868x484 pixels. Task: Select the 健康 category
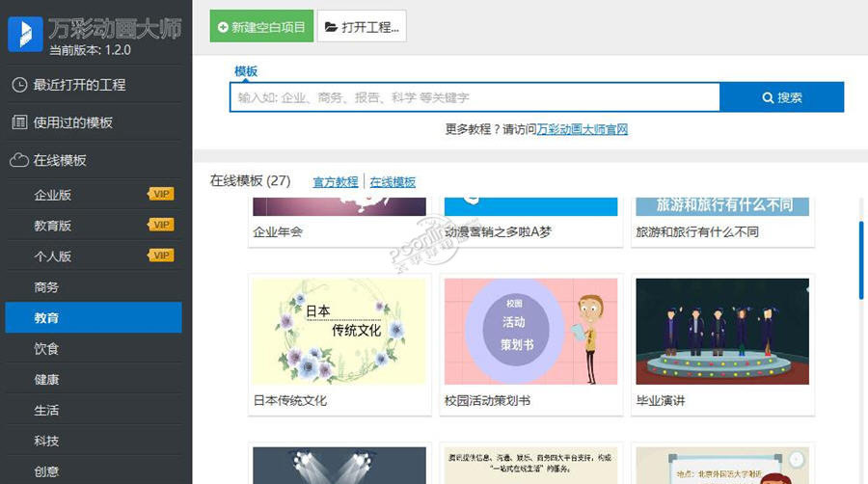pyautogui.click(x=94, y=380)
